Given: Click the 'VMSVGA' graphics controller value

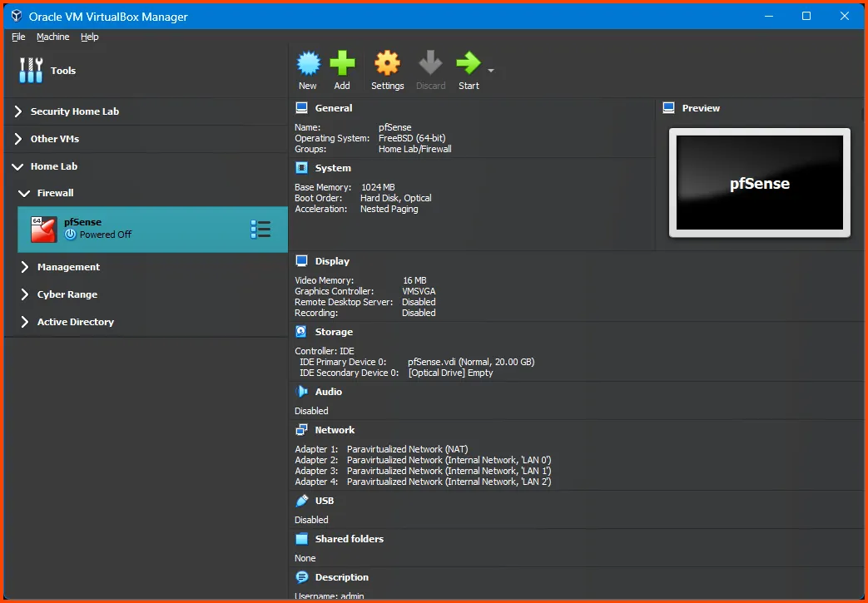Looking at the screenshot, I should [419, 291].
